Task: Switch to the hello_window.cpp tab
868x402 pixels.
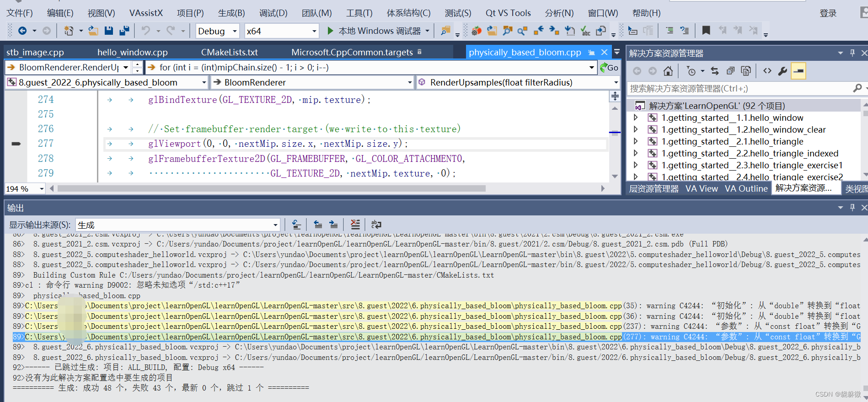Action: tap(133, 52)
